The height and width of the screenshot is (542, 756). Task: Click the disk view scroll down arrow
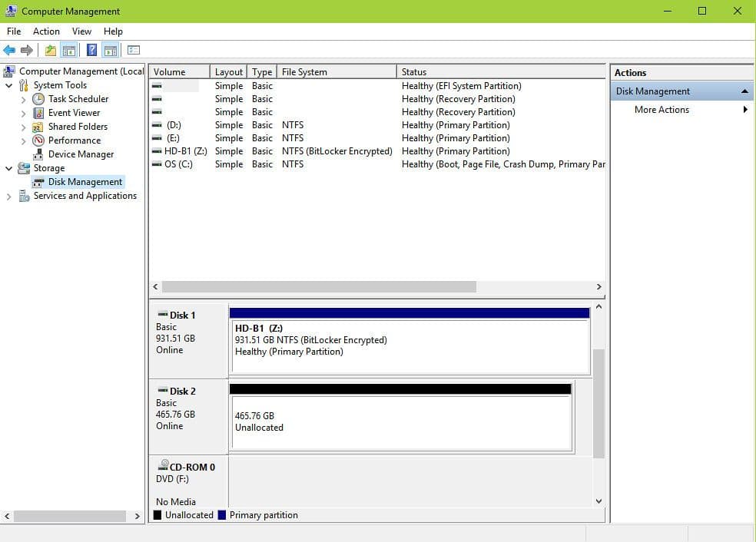pos(598,501)
